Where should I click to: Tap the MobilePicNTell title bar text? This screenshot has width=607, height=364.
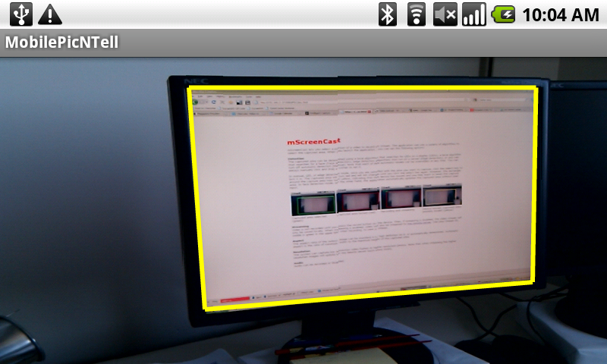(61, 42)
